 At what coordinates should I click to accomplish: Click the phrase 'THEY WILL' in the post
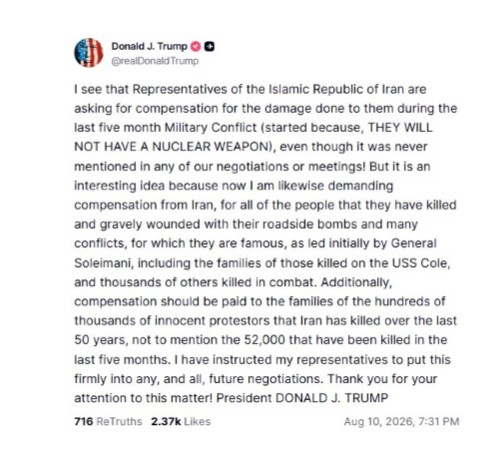click(400, 128)
